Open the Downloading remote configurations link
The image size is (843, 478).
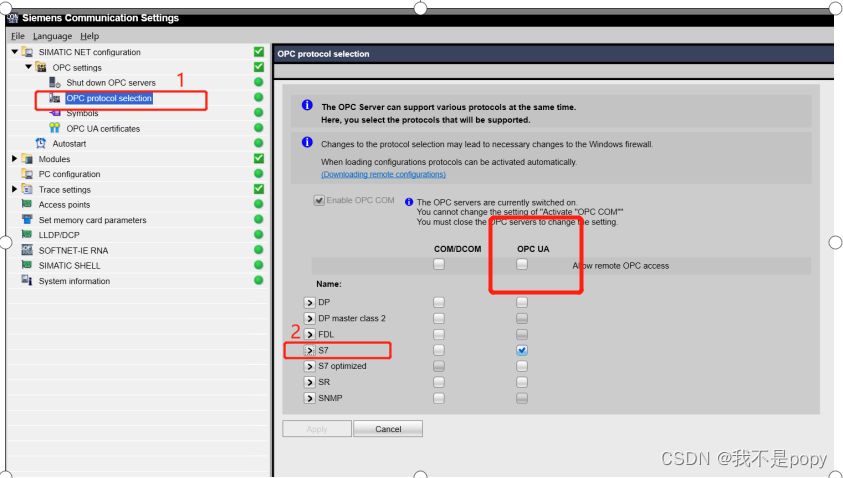pos(383,174)
